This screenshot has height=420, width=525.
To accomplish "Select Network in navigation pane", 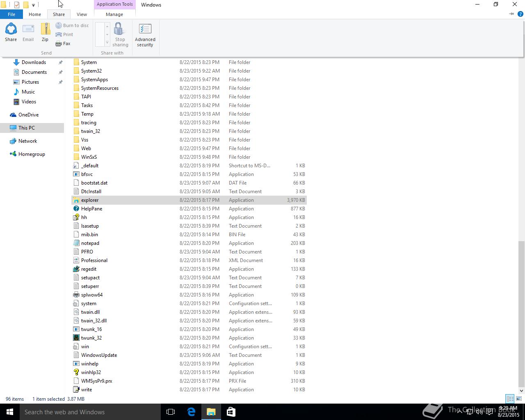I will (27, 141).
